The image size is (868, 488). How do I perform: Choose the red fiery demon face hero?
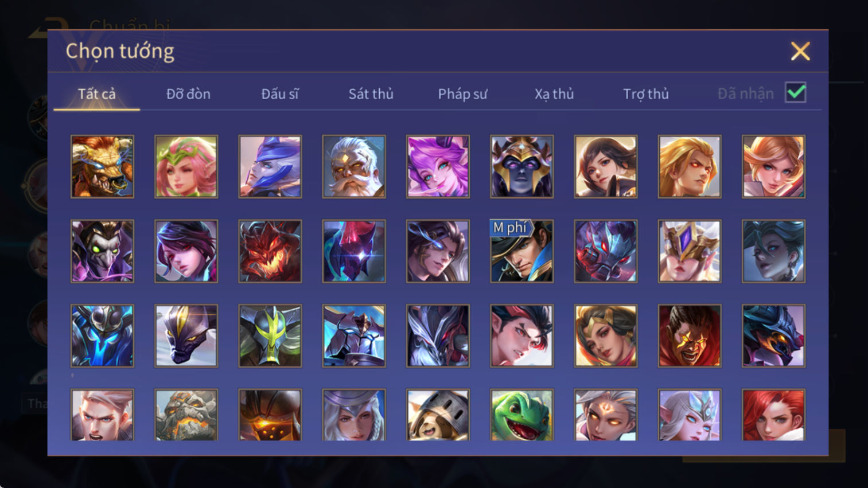270,251
